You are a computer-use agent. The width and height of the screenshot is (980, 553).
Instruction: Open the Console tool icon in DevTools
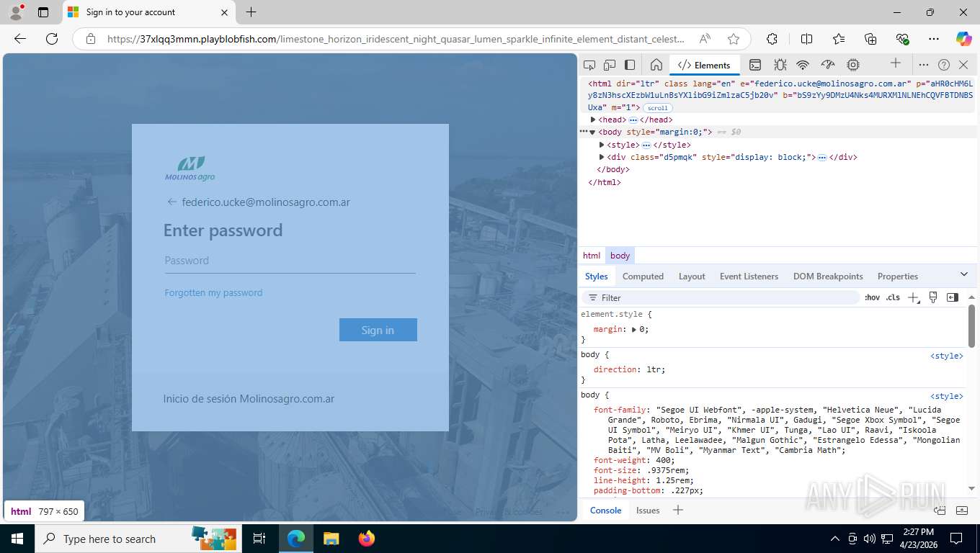pyautogui.click(x=754, y=65)
